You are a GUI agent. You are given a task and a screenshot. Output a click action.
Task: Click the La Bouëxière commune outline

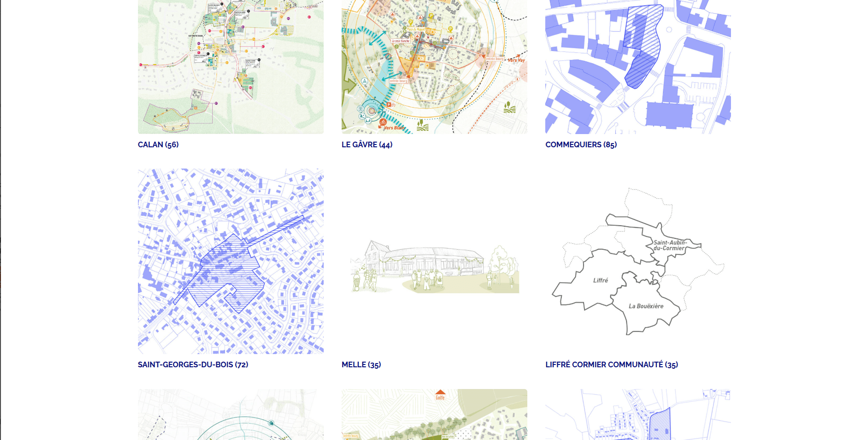point(647,306)
